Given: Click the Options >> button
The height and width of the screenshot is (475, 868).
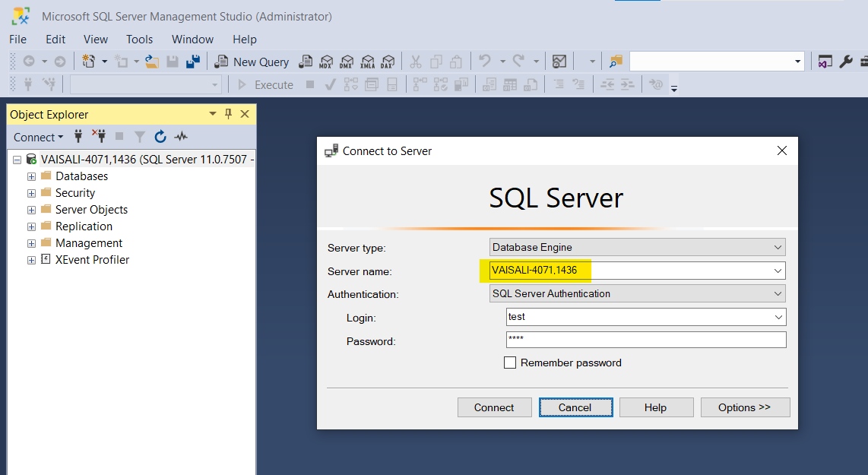Looking at the screenshot, I should [745, 407].
